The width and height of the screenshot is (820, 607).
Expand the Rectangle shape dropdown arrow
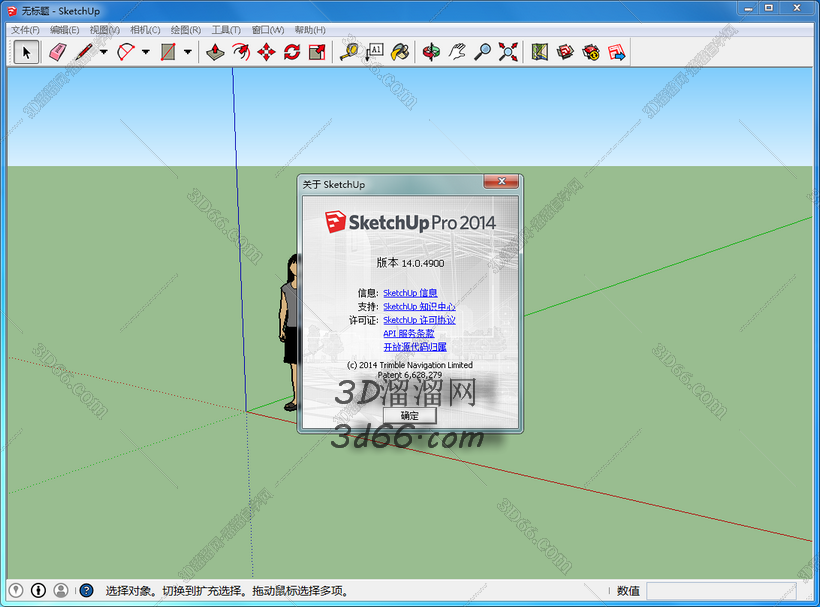[x=187, y=52]
